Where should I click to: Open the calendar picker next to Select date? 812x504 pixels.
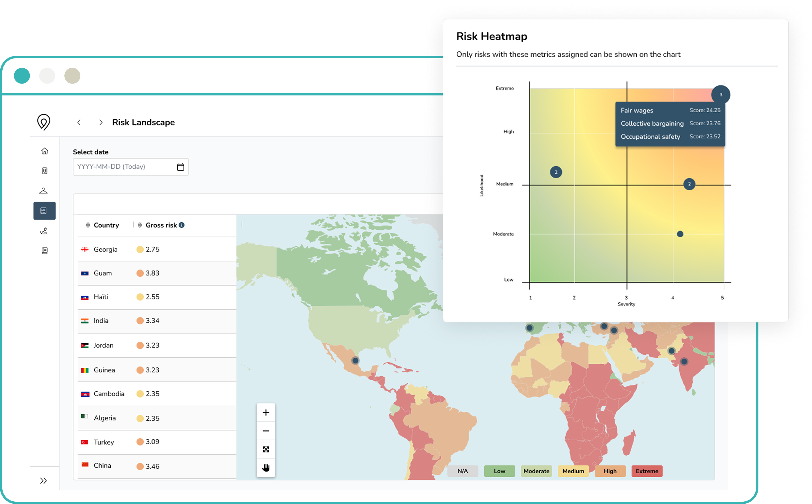180,167
